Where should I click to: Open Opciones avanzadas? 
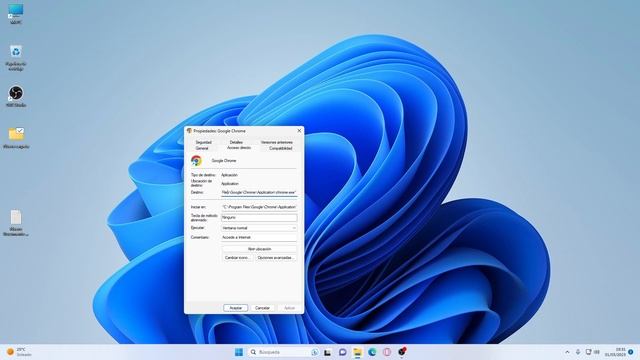click(276, 258)
